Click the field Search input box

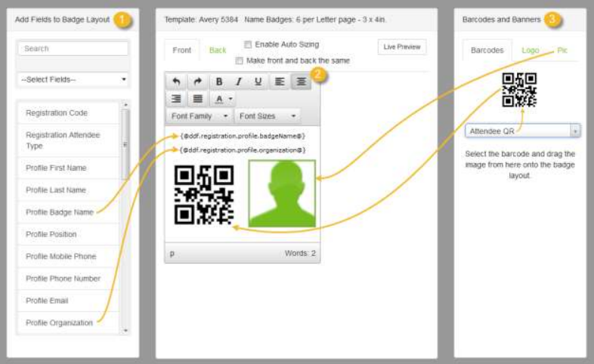(73, 48)
